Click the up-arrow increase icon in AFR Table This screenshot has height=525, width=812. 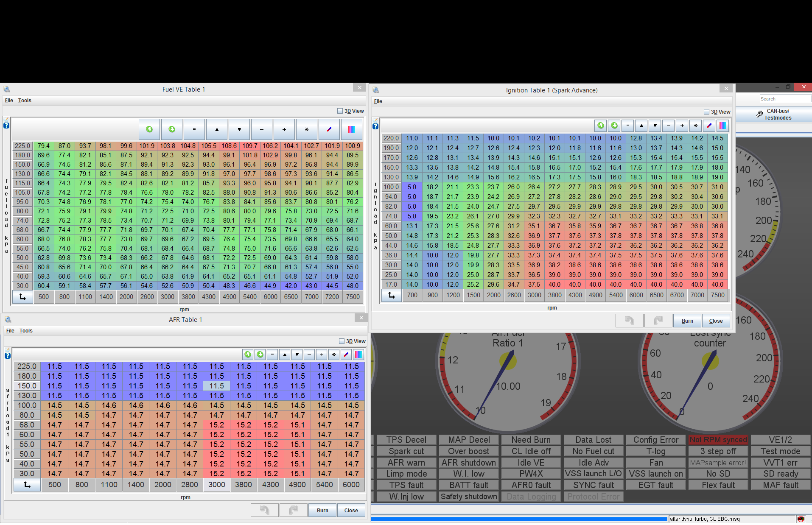click(285, 355)
